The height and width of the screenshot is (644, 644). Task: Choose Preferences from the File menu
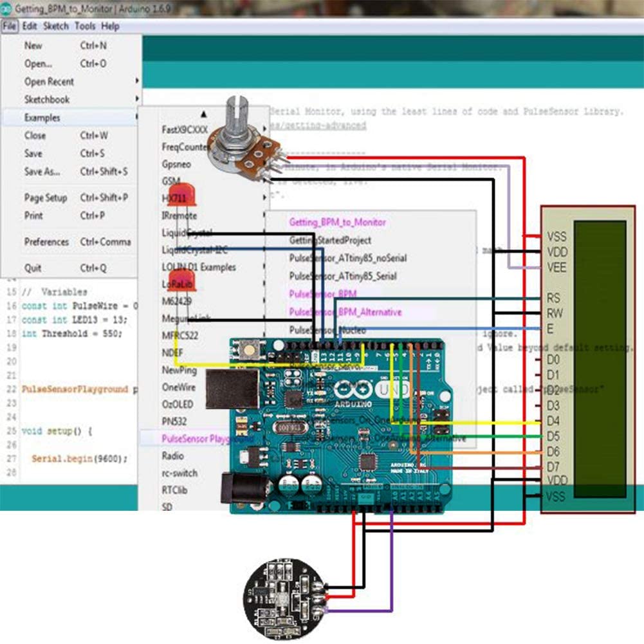point(46,242)
